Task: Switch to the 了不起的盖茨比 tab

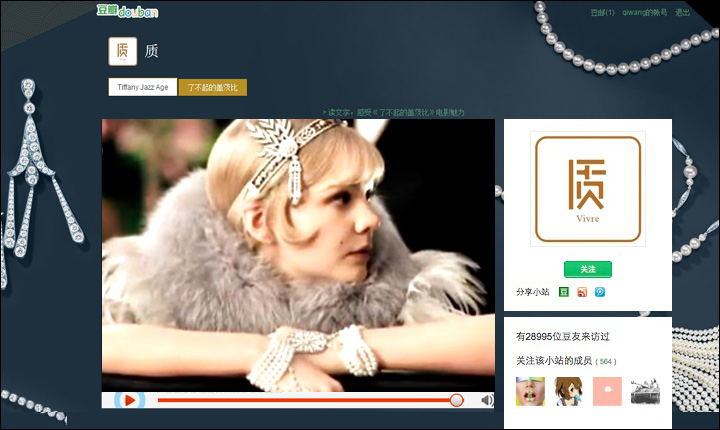Action: tap(213, 87)
